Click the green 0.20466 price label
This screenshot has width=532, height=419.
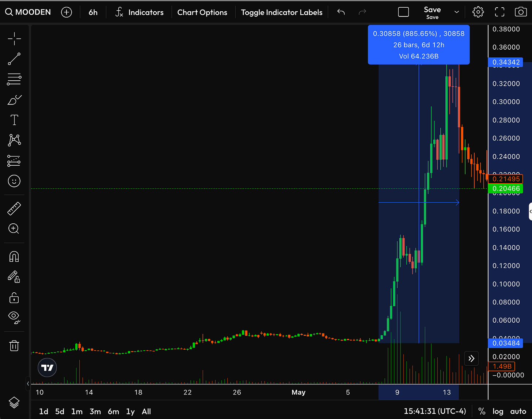click(506, 189)
